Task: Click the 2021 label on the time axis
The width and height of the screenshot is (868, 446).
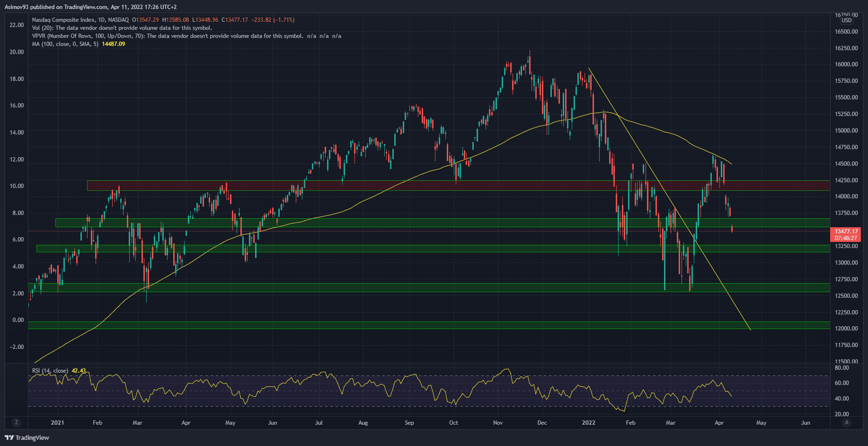Action: click(57, 423)
